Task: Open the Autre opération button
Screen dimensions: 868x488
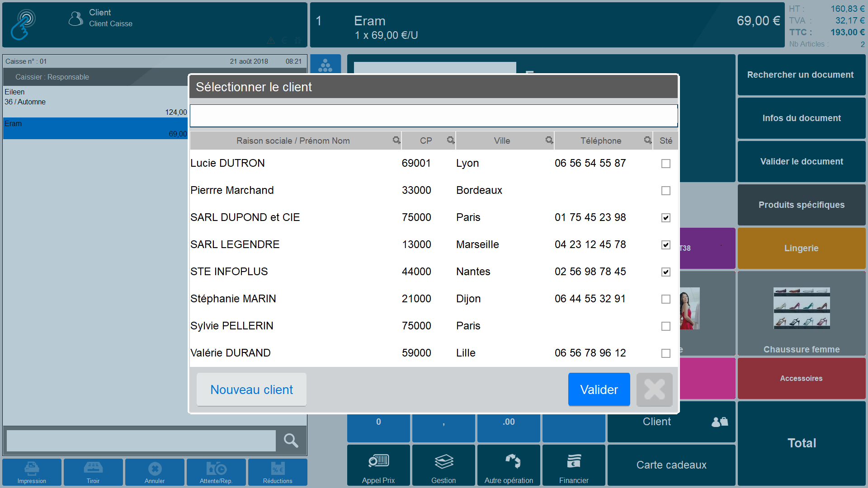Action: click(x=509, y=465)
